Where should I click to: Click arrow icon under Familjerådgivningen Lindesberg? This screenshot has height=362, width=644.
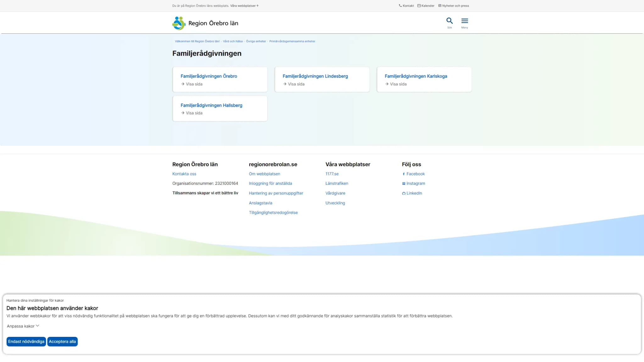[285, 84]
